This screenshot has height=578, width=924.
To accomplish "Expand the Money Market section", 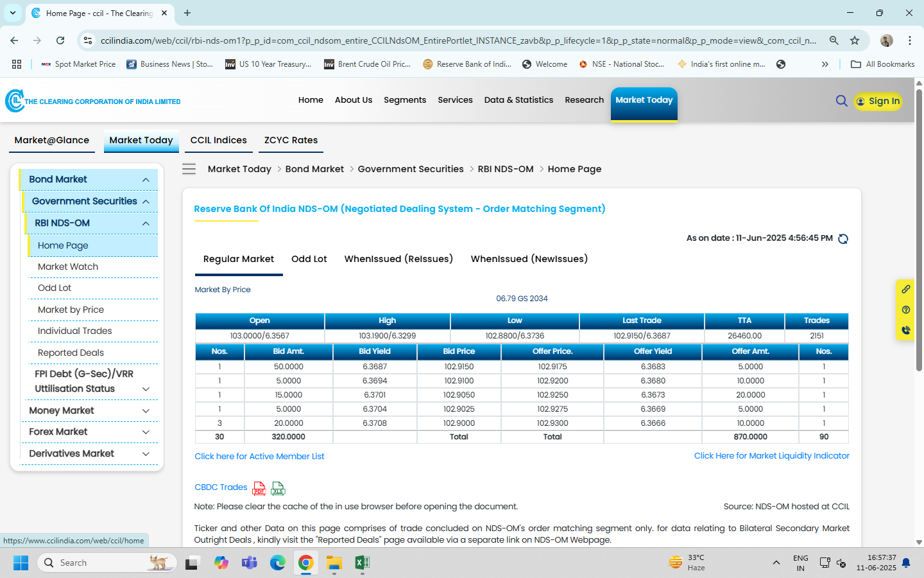I will pyautogui.click(x=146, y=411).
